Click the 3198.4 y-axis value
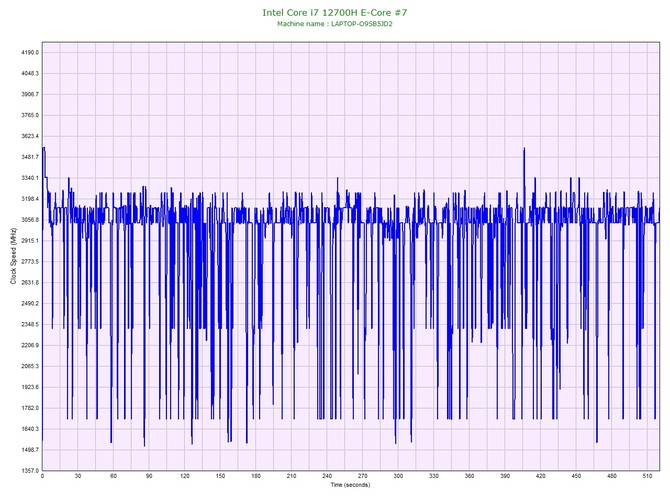The width and height of the screenshot is (670, 502). 30,199
